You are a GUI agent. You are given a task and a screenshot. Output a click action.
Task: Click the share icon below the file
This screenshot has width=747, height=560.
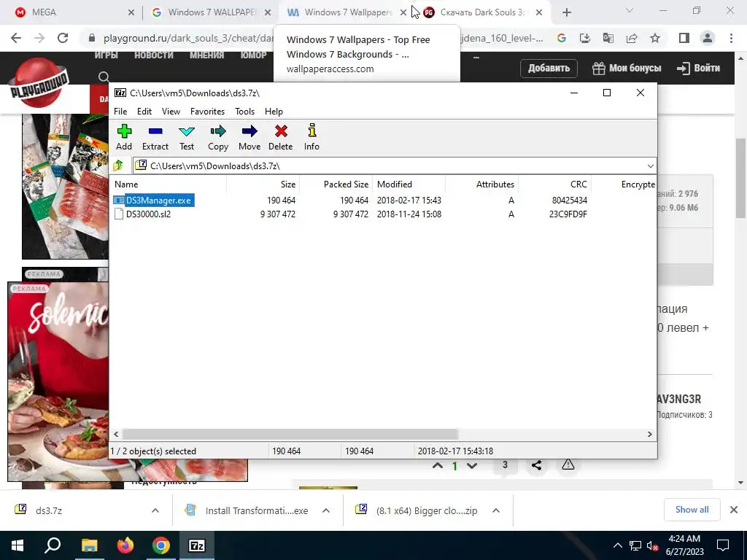tap(536, 465)
